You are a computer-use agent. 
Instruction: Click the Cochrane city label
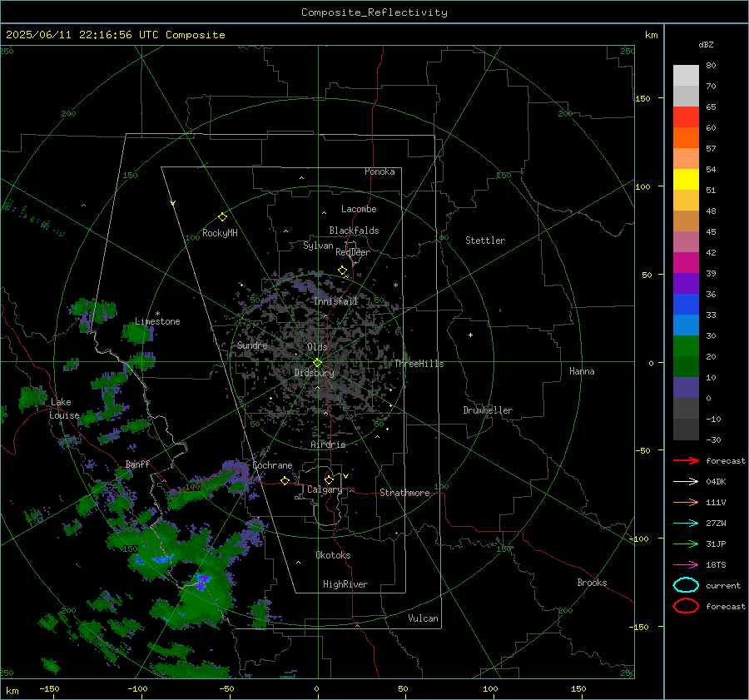[x=272, y=465]
